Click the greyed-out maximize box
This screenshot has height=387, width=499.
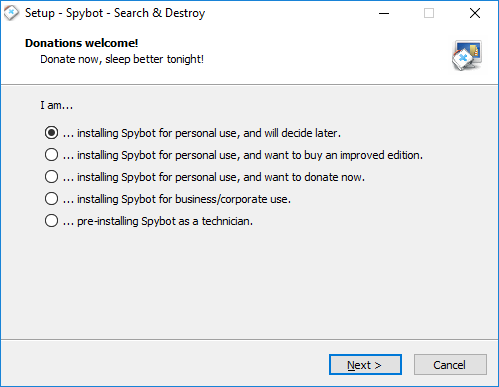tap(429, 13)
